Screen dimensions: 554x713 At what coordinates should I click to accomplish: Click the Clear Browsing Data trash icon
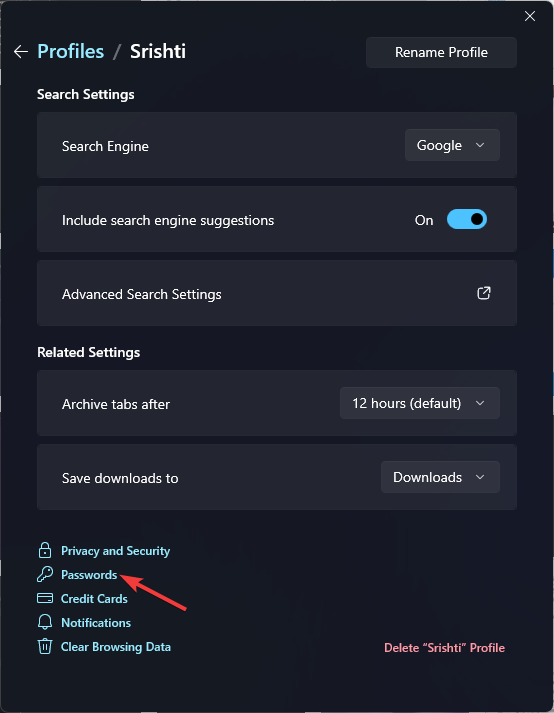(45, 646)
